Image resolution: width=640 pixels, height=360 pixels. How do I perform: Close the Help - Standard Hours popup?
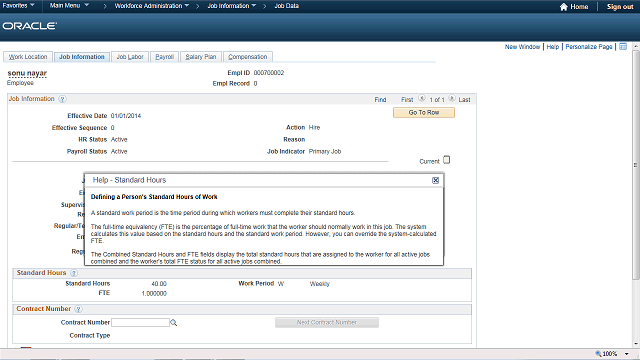436,180
